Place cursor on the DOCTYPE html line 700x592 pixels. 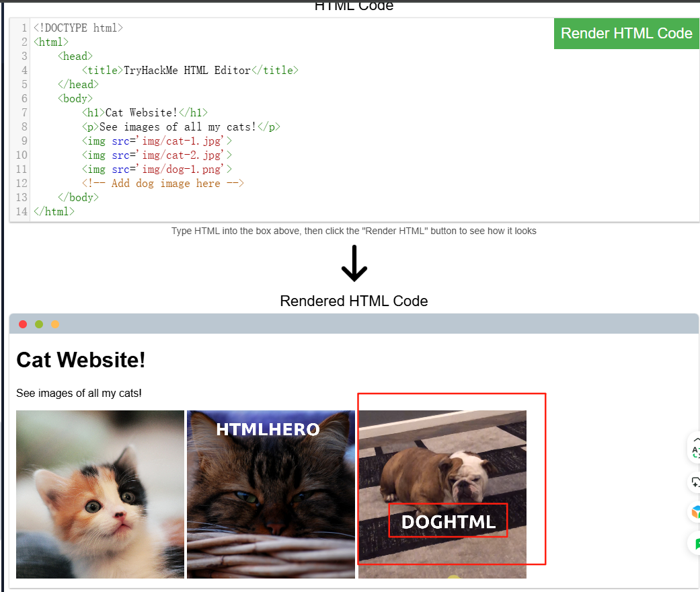(78, 28)
